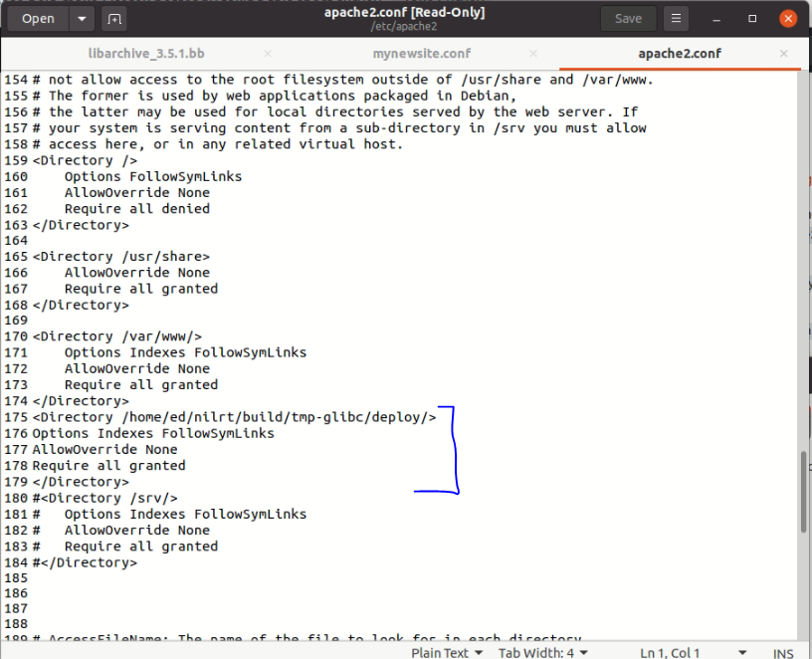Viewport: 812px width, 659px height.
Task: Click the Open file button
Action: [38, 19]
